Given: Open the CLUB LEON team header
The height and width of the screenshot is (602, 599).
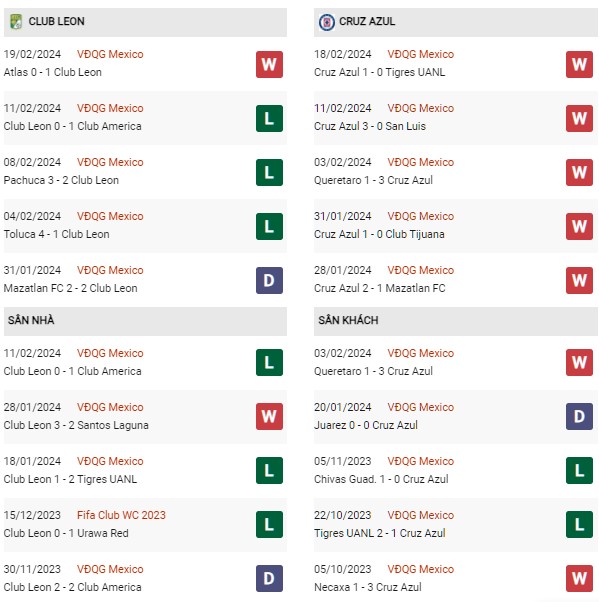Looking at the screenshot, I should tap(145, 22).
